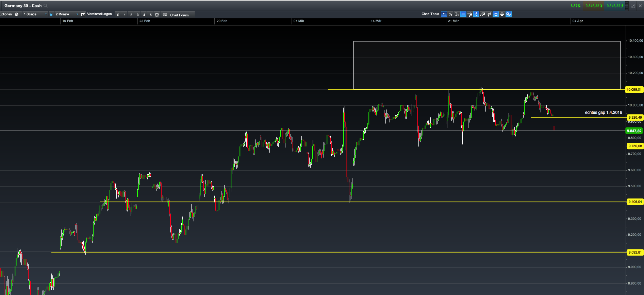Click the Chart-Tools label

(x=430, y=14)
